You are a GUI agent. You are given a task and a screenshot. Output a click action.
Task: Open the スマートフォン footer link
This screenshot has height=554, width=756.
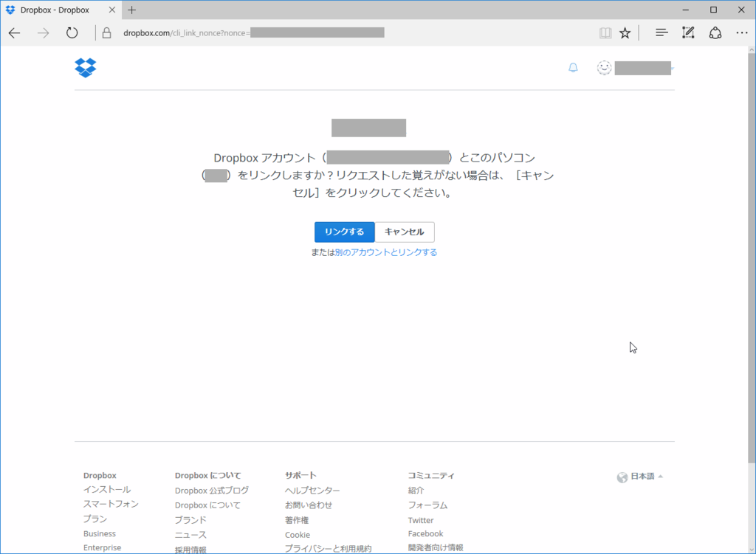click(111, 504)
